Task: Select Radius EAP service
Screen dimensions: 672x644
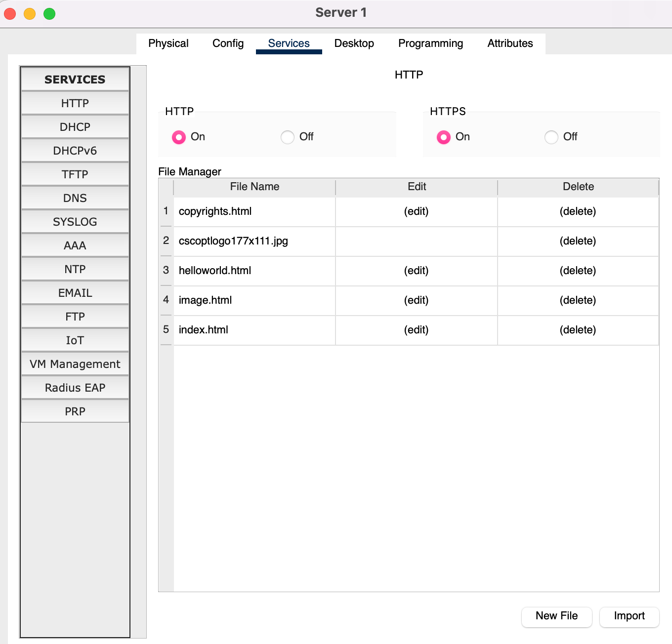Action: (x=75, y=388)
